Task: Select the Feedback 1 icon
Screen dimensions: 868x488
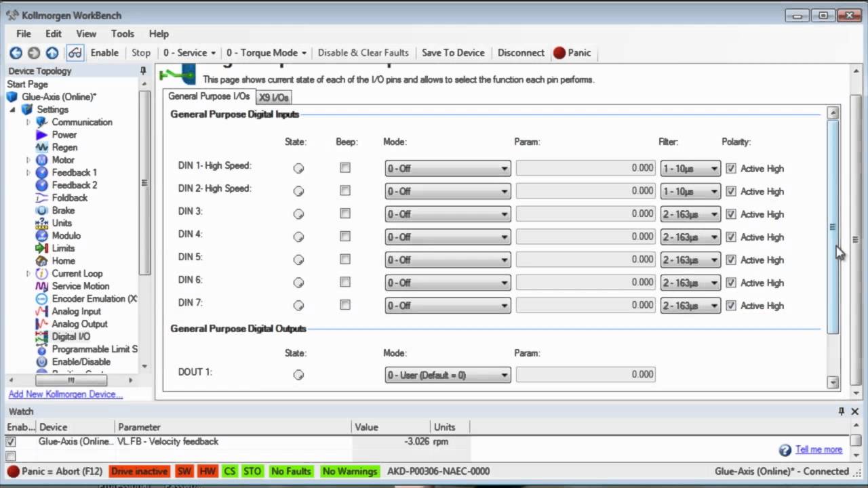Action: click(42, 173)
